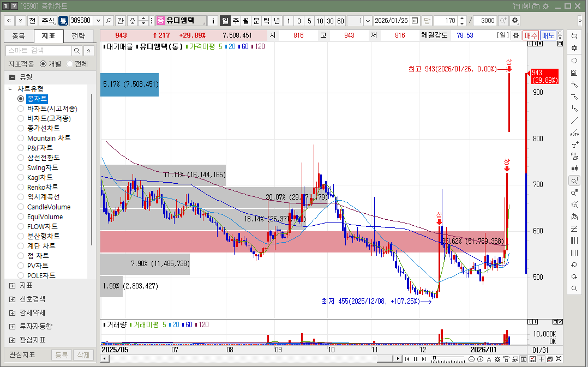
Task: Jump to first bar playback button
Action: pyautogui.click(x=407, y=359)
